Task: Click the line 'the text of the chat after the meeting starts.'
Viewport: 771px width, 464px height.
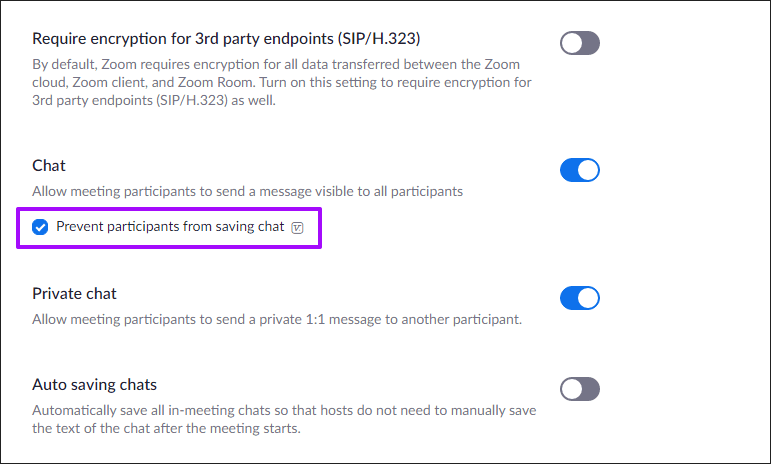Action: coord(166,429)
